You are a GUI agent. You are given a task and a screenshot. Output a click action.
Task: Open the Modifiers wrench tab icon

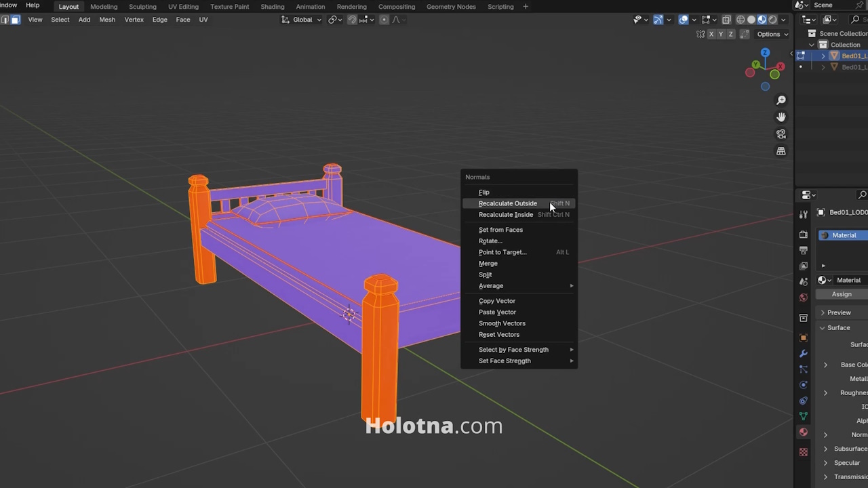(x=804, y=353)
